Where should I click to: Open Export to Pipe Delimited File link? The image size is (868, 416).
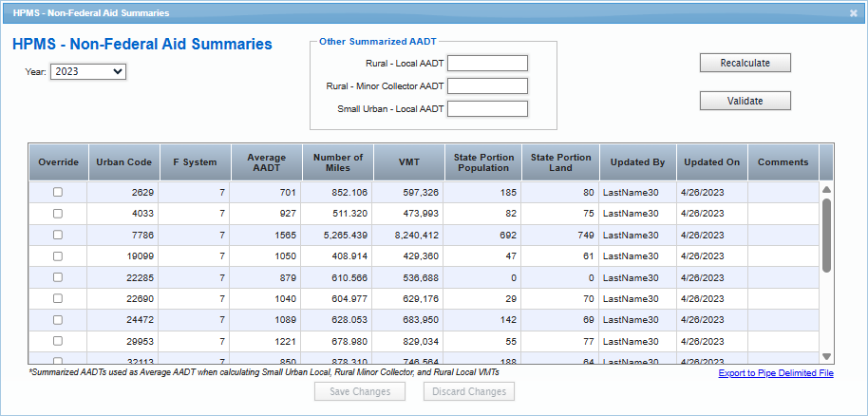click(x=776, y=373)
